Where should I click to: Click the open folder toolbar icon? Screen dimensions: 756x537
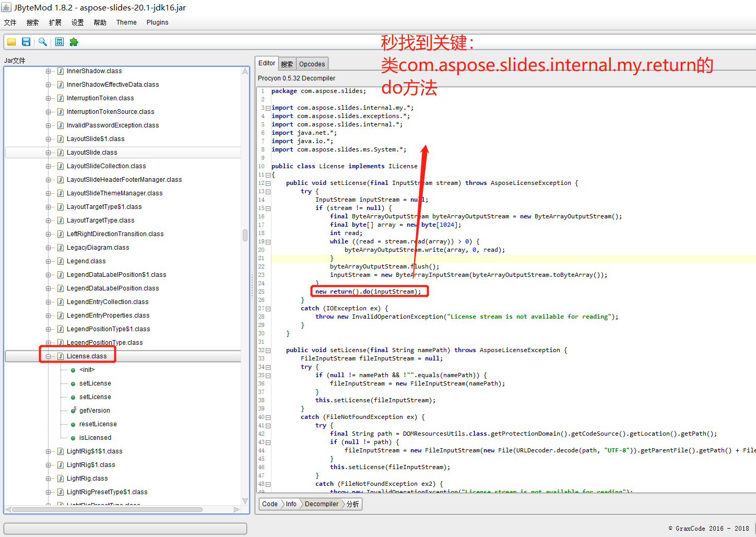(11, 42)
